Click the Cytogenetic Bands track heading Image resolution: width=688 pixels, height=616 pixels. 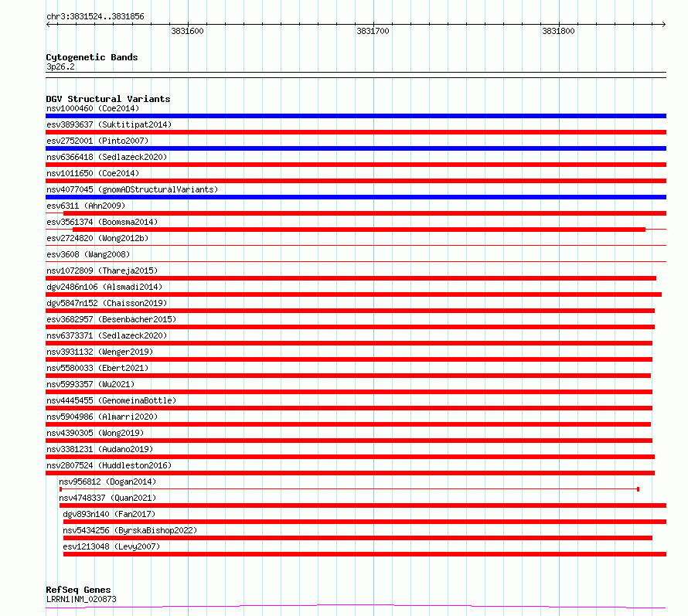coord(92,57)
